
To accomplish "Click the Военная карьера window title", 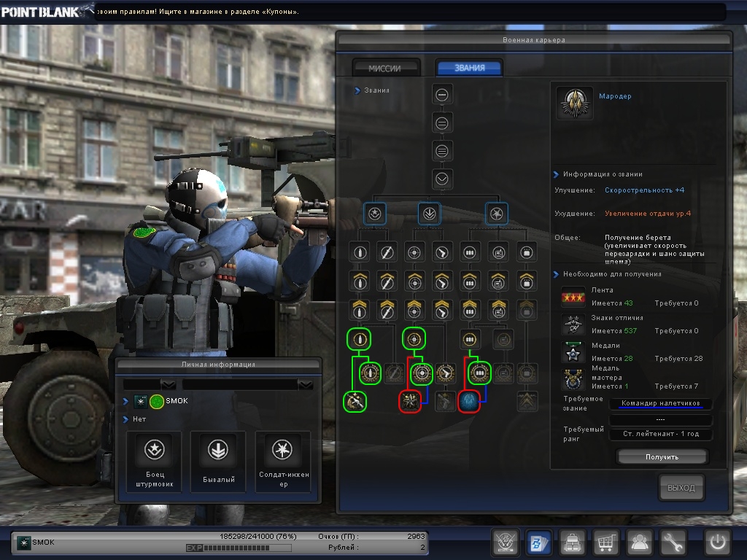I will coord(533,40).
